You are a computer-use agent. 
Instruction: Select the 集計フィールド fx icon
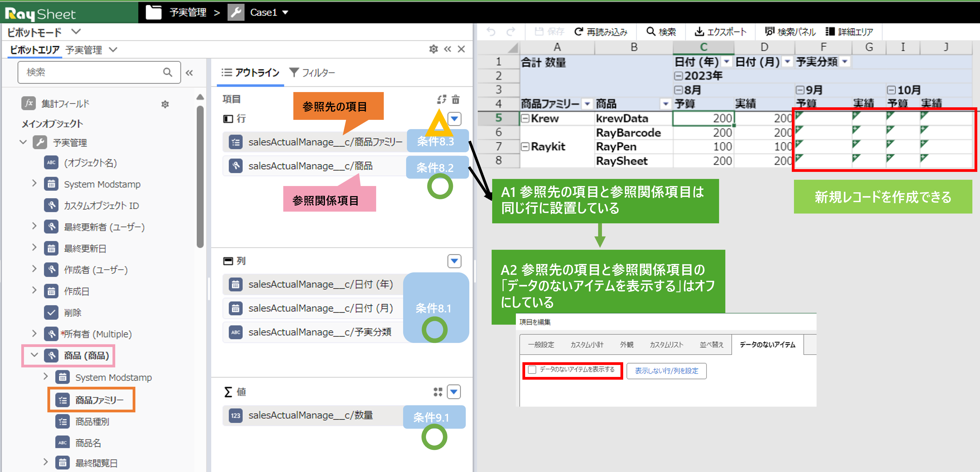29,103
